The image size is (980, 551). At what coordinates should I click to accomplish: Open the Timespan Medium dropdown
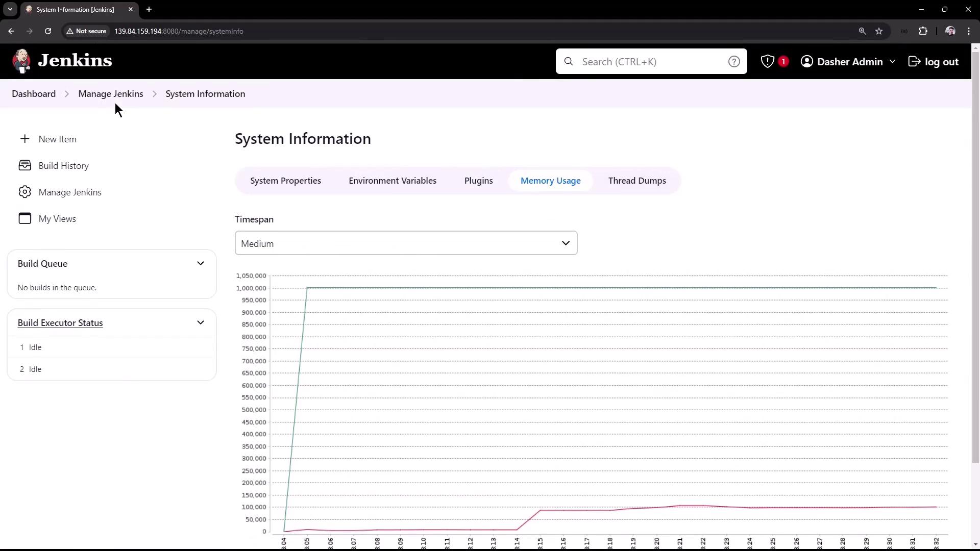[x=406, y=243]
